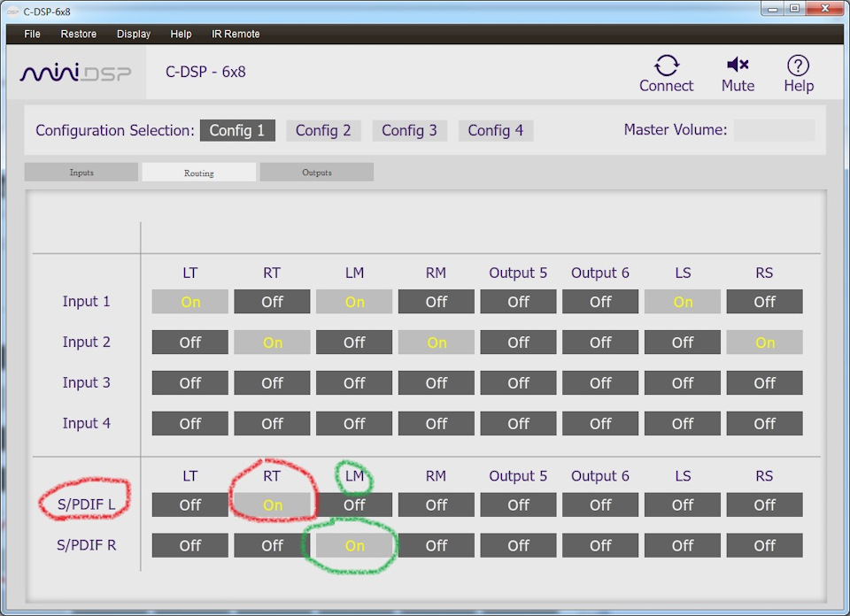This screenshot has height=616, width=850.
Task: Open the IR Remote menu
Action: [236, 34]
